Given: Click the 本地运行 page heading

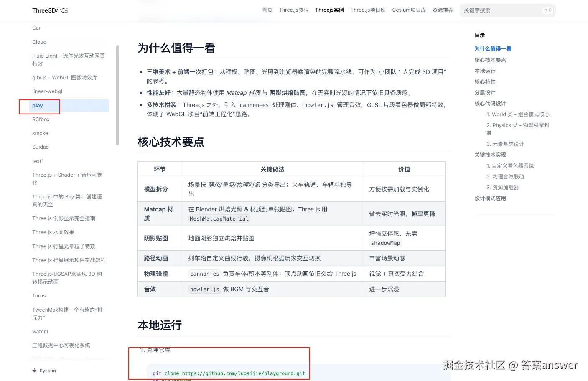Looking at the screenshot, I should (x=160, y=325).
